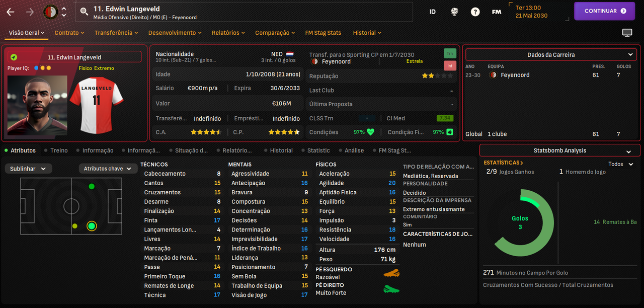Click the green Trn indicator
The width and height of the screenshot is (644, 308).
[450, 53]
